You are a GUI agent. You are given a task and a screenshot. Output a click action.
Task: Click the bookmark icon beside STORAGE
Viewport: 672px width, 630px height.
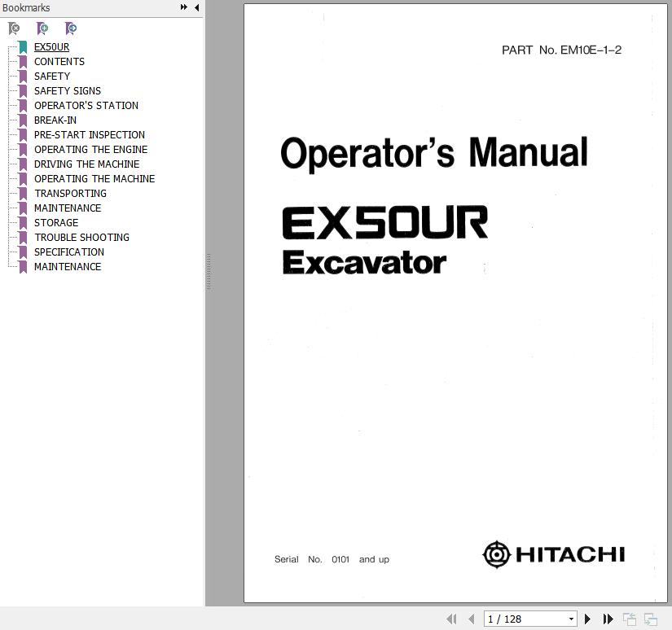[x=23, y=223]
